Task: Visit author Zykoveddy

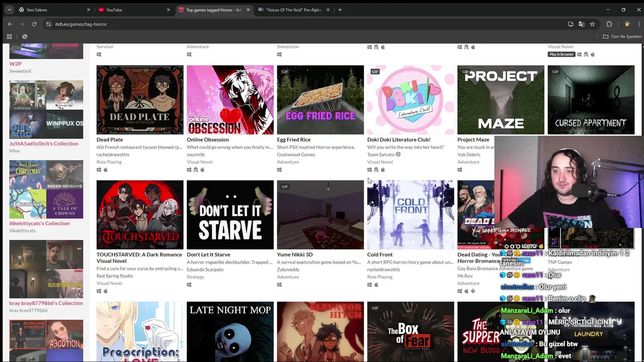Action: tap(288, 269)
